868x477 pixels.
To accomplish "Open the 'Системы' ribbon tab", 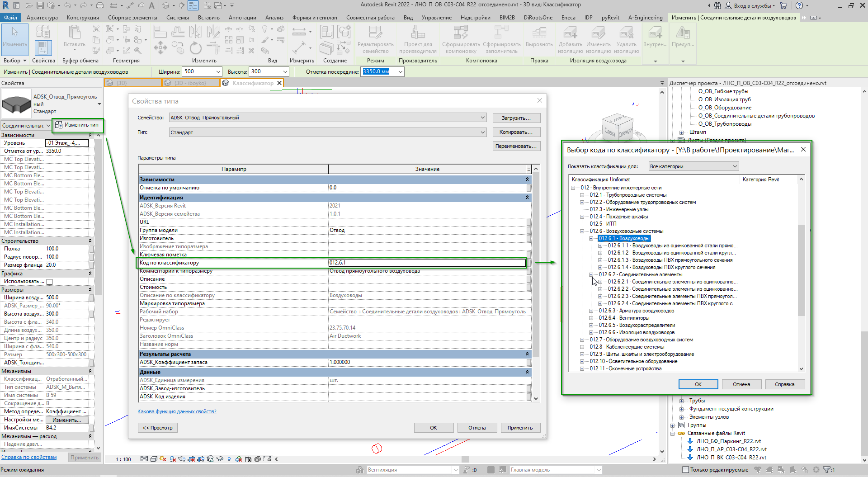I will (x=178, y=18).
